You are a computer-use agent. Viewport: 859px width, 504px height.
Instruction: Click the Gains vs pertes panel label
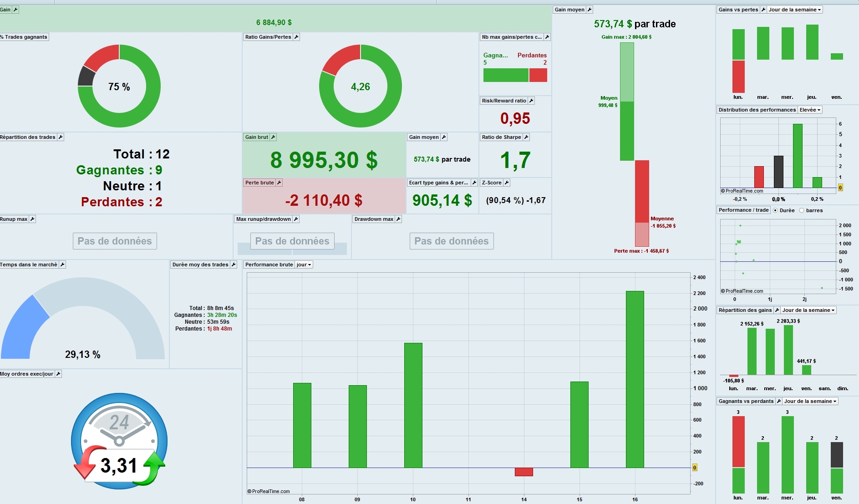(x=738, y=10)
